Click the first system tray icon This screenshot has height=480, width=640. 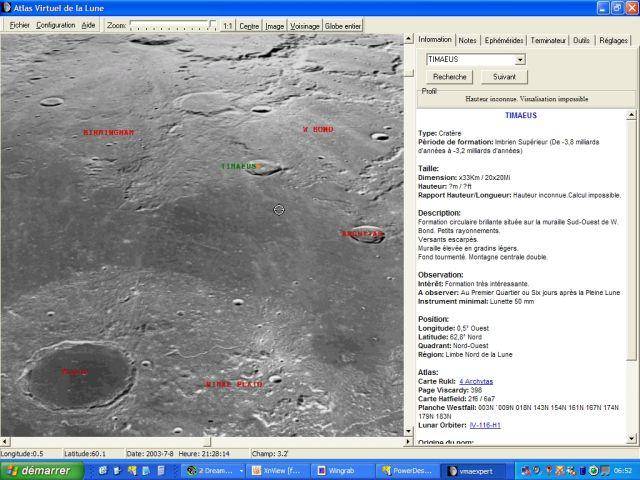pos(526,471)
